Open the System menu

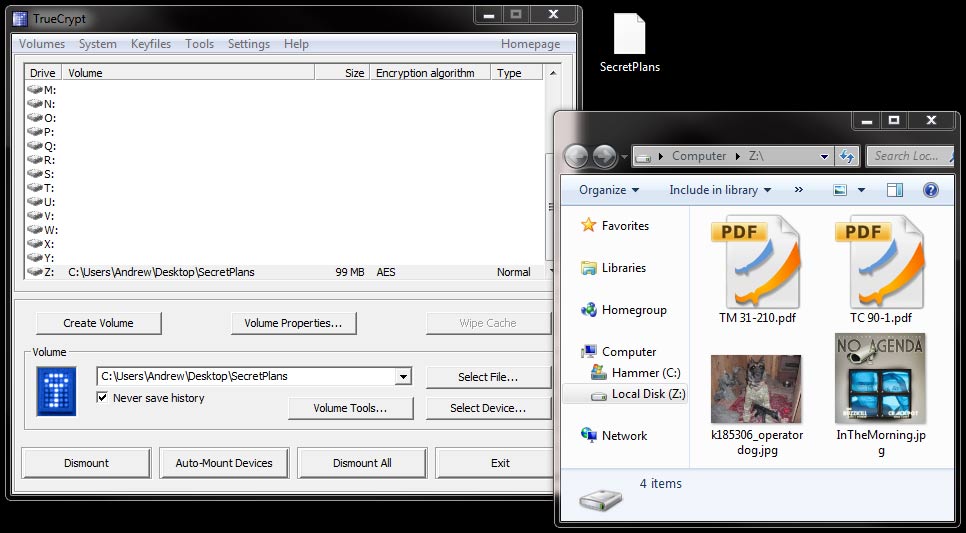click(97, 44)
